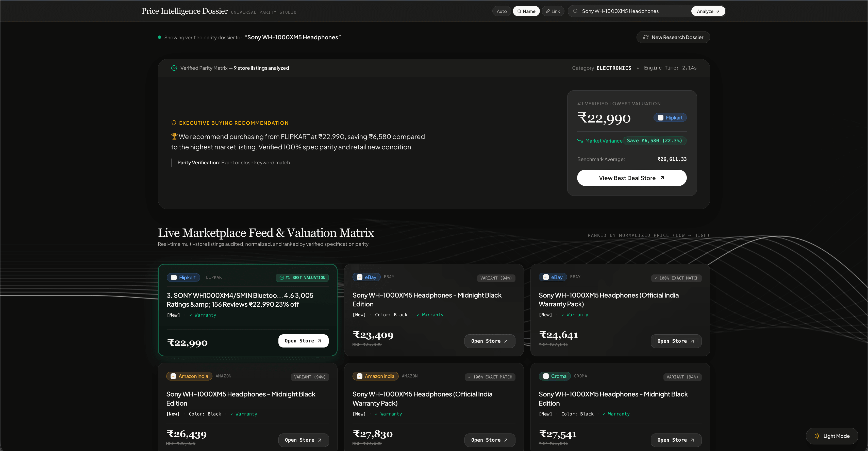This screenshot has height=451, width=868.
Task: Click the Variant (94%) badge on ₹23,409 eBay listing
Action: [x=496, y=278]
